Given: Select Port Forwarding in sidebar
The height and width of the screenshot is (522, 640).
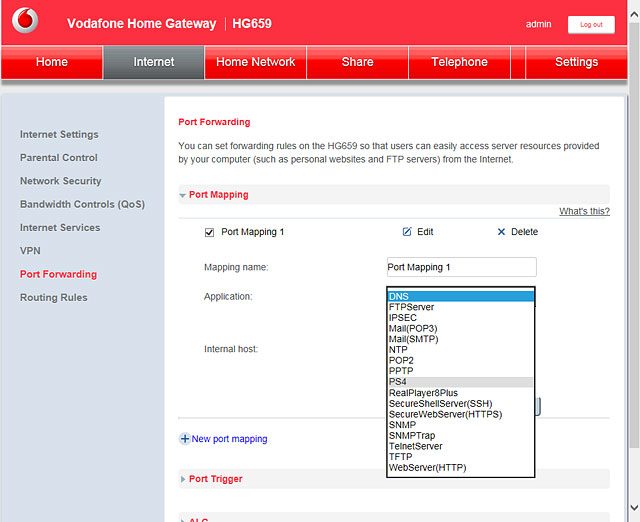Looking at the screenshot, I should (x=58, y=274).
